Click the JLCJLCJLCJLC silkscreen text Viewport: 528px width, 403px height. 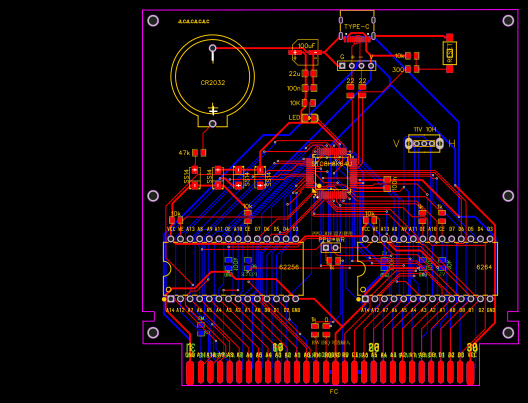(x=194, y=22)
